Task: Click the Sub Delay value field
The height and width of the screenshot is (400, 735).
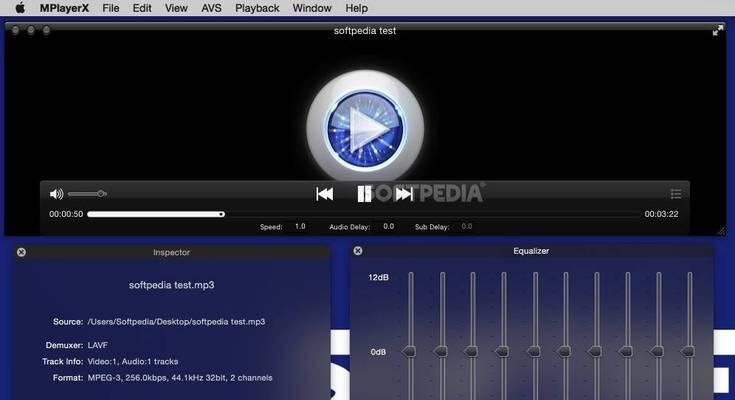Action: [x=466, y=226]
